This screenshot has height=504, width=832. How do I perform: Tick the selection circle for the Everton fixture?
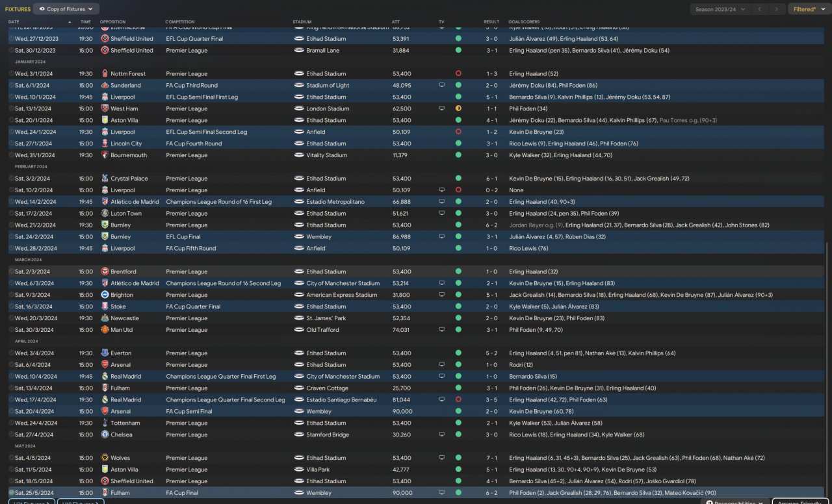click(12, 353)
